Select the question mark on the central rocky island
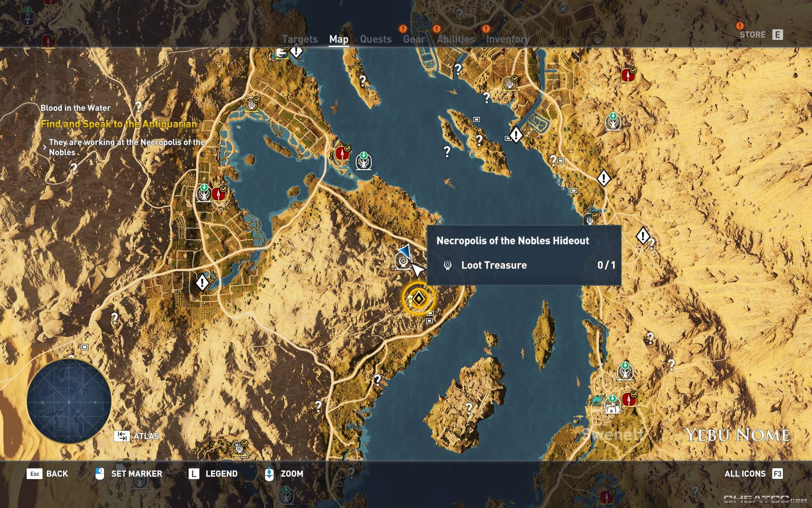812x508 pixels. tap(479, 140)
